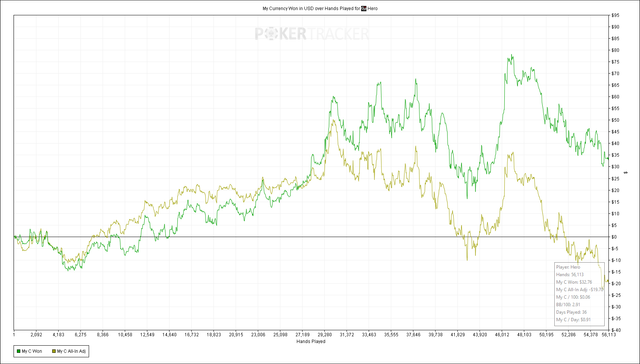The width and height of the screenshot is (640, 364).
Task: Click tooltip row 'My C / 100: $0.06'
Action: (x=573, y=297)
